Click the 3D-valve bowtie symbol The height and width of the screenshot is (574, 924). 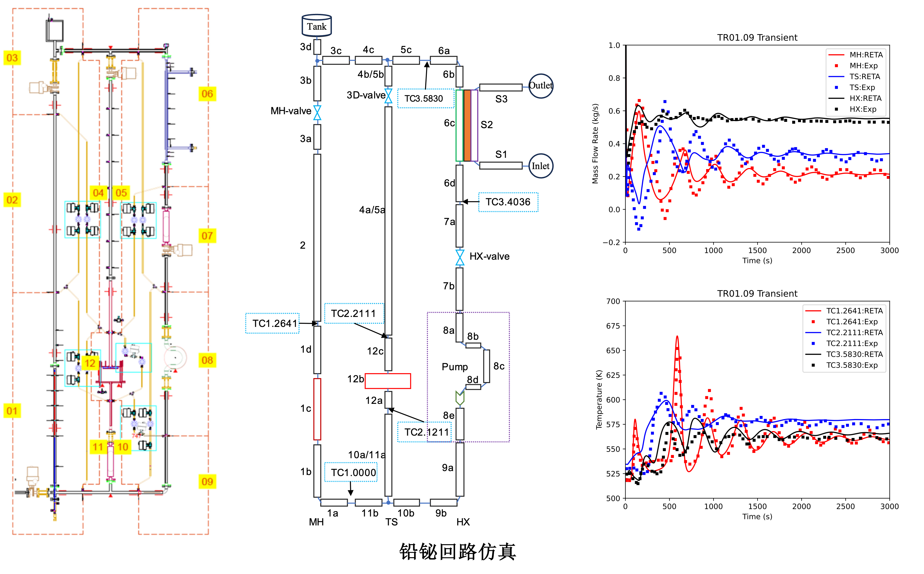388,96
